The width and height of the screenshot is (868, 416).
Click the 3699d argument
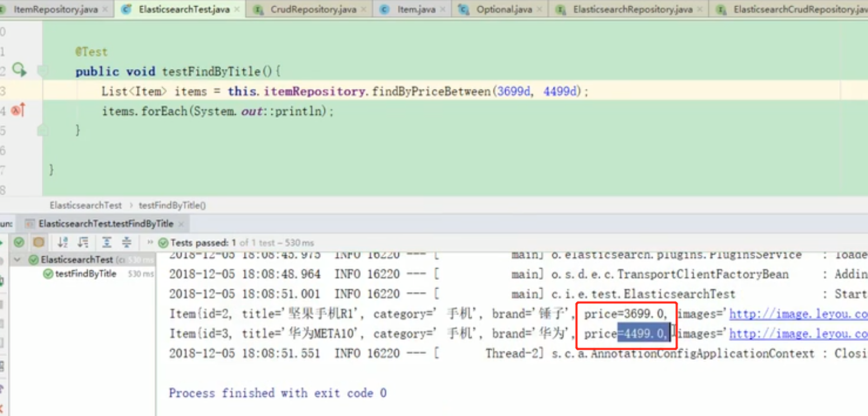513,91
